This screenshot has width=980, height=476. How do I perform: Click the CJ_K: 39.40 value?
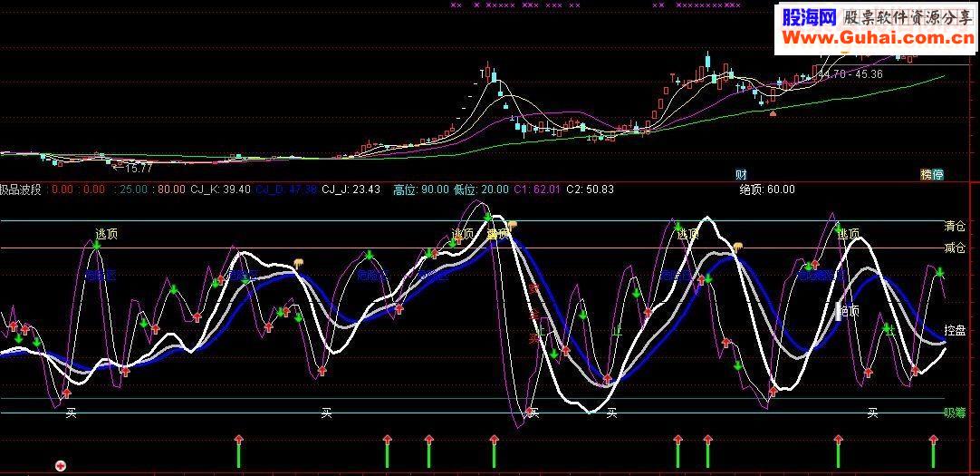point(221,189)
